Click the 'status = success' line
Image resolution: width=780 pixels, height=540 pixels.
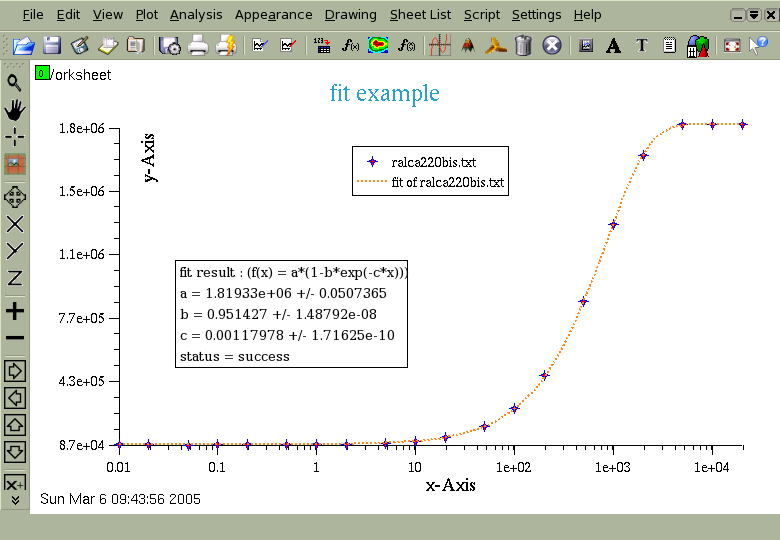point(235,357)
